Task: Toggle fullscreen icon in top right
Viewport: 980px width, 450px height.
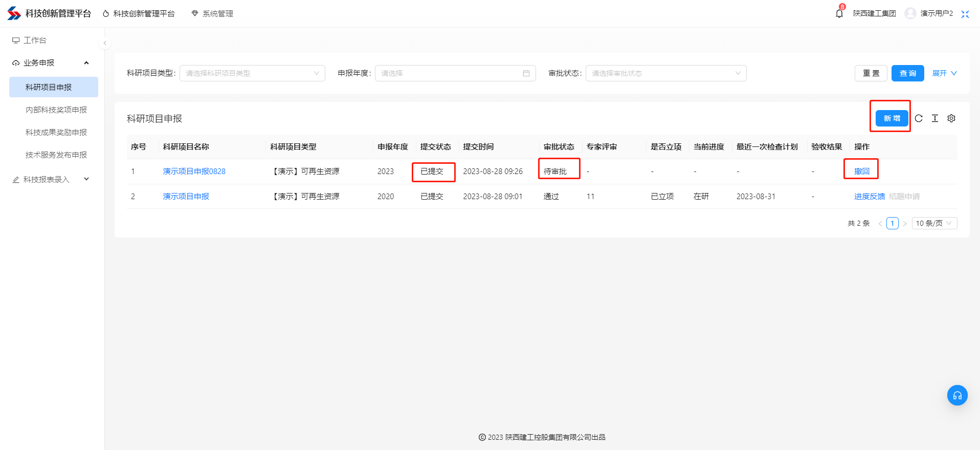Action: (x=965, y=14)
